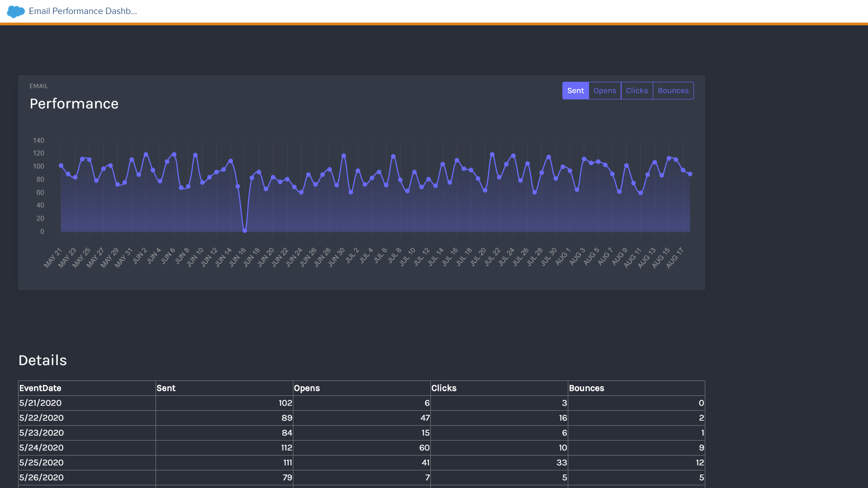Viewport: 868px width, 488px height.
Task: Sort the table by the Sent column
Action: click(166, 388)
